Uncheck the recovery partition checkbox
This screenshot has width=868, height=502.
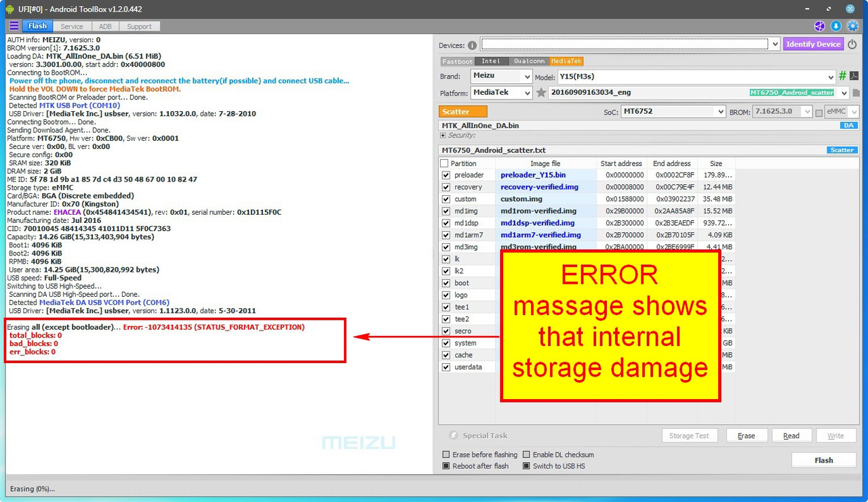point(446,187)
